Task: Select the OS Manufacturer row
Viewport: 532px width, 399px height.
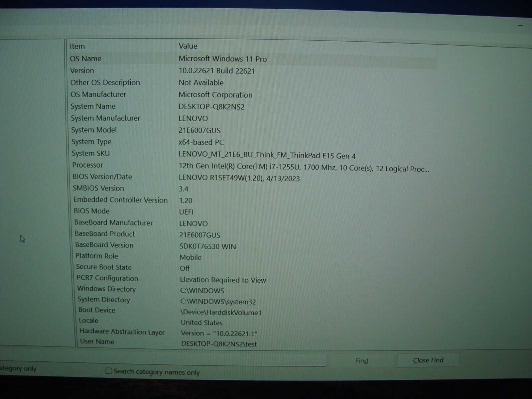Action: (x=253, y=94)
